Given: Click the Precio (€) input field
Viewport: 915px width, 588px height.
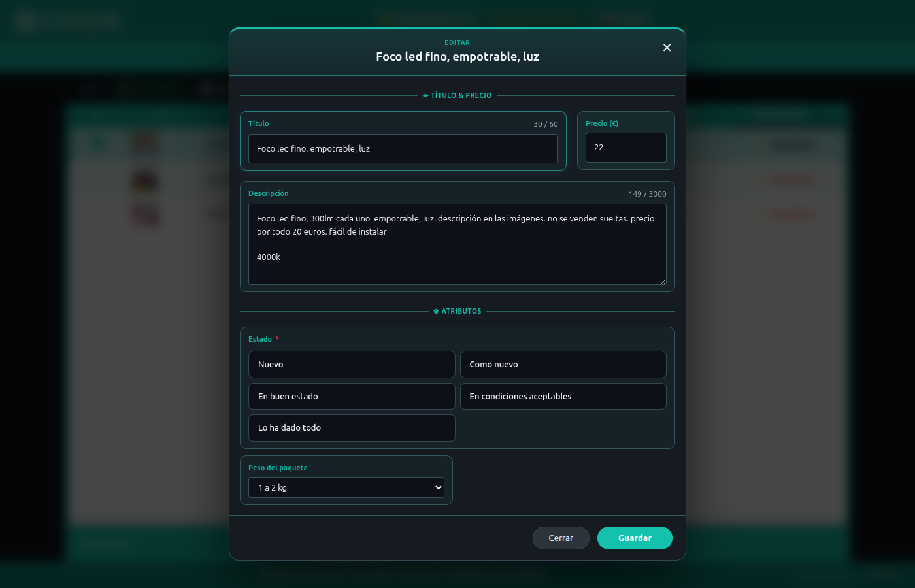Looking at the screenshot, I should 626,148.
